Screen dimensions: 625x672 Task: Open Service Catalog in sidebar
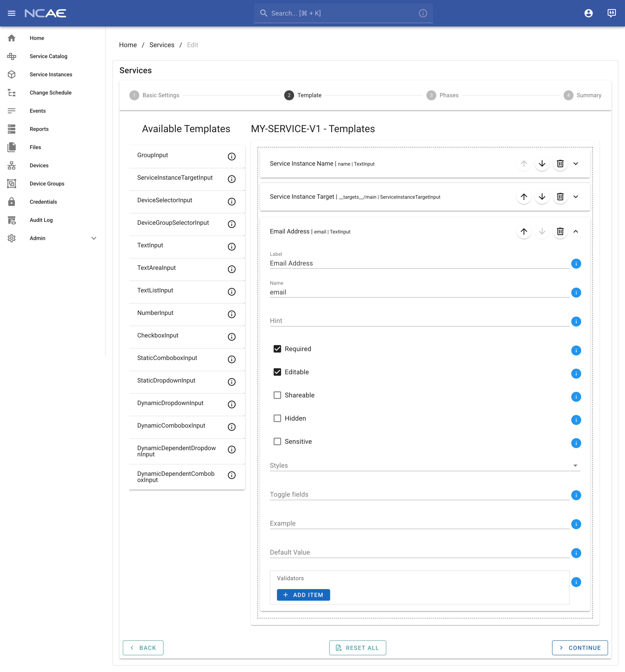53,56
